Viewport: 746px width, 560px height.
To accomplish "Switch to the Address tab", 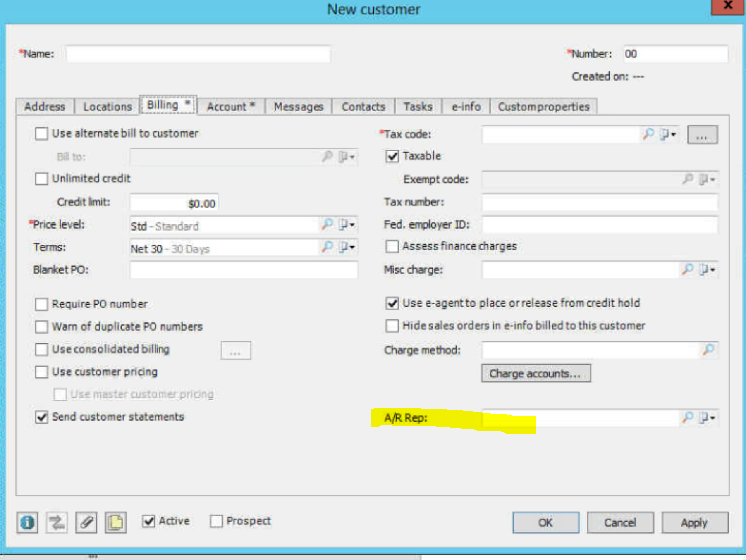I will [x=45, y=107].
